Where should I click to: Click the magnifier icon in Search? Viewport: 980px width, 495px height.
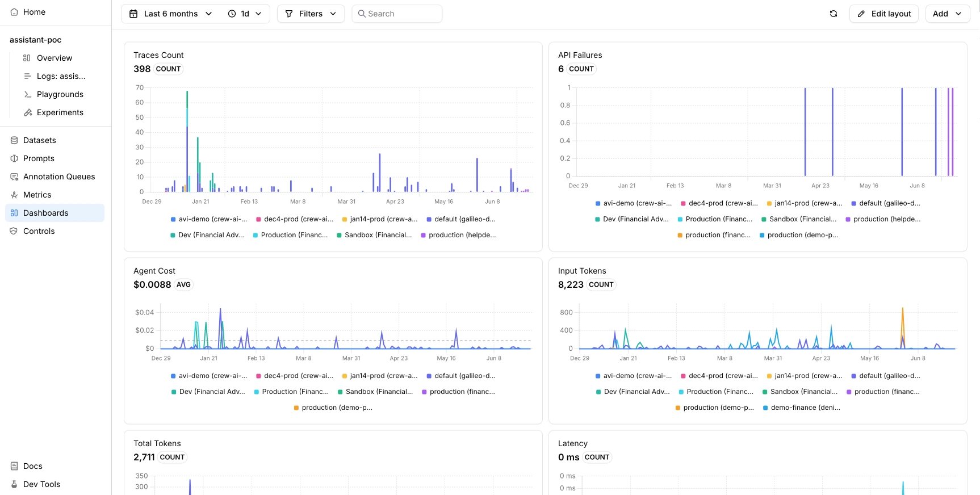362,14
